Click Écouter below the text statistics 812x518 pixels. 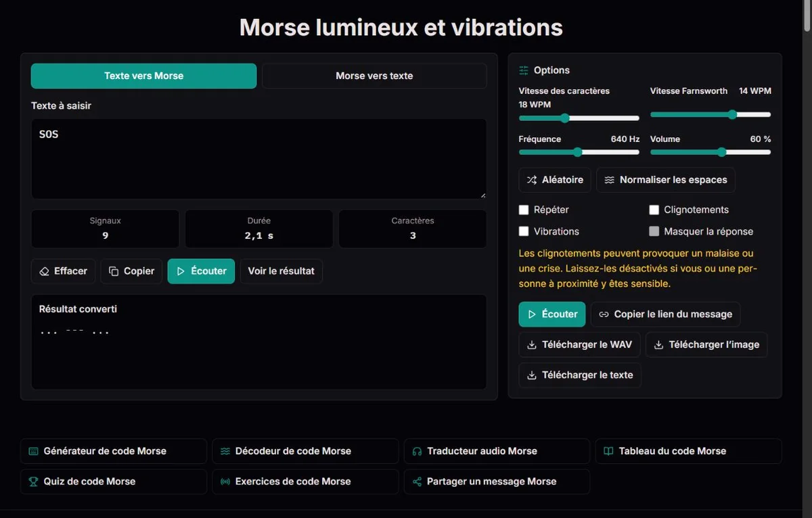pyautogui.click(x=202, y=271)
